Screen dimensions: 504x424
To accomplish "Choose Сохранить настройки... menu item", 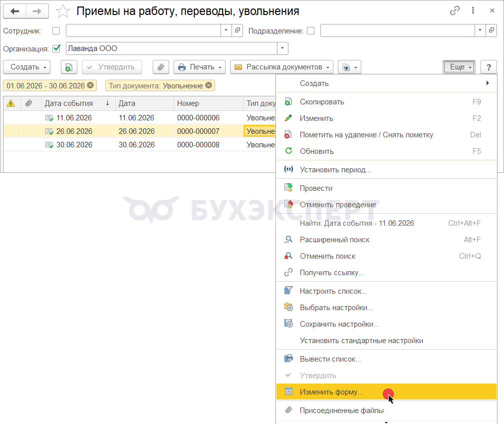I will click(386, 324).
